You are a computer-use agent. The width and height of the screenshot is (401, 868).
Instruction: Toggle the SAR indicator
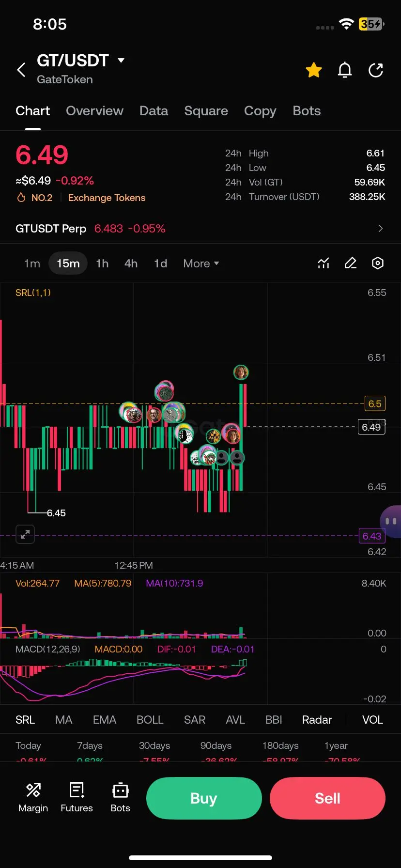195,720
